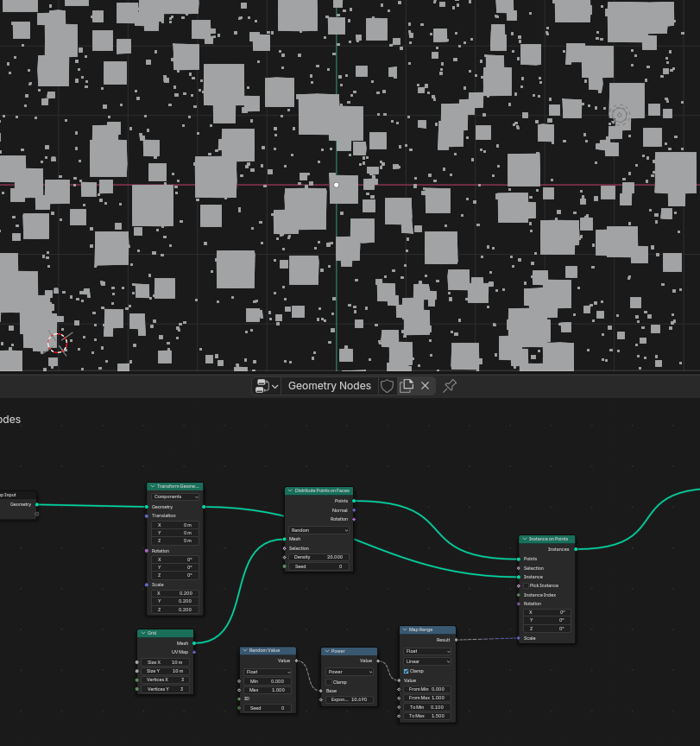Click the Instance Index input socket
The height and width of the screenshot is (746, 700).
click(519, 595)
